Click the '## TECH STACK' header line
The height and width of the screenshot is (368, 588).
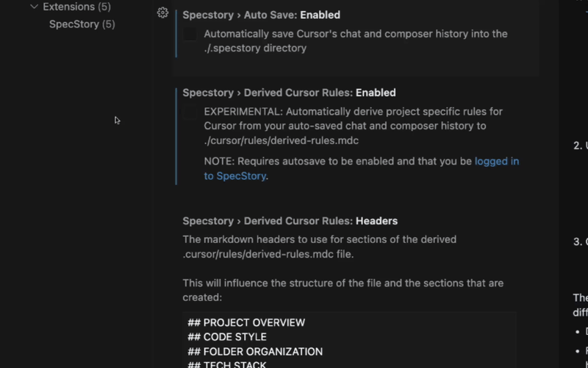(x=227, y=364)
